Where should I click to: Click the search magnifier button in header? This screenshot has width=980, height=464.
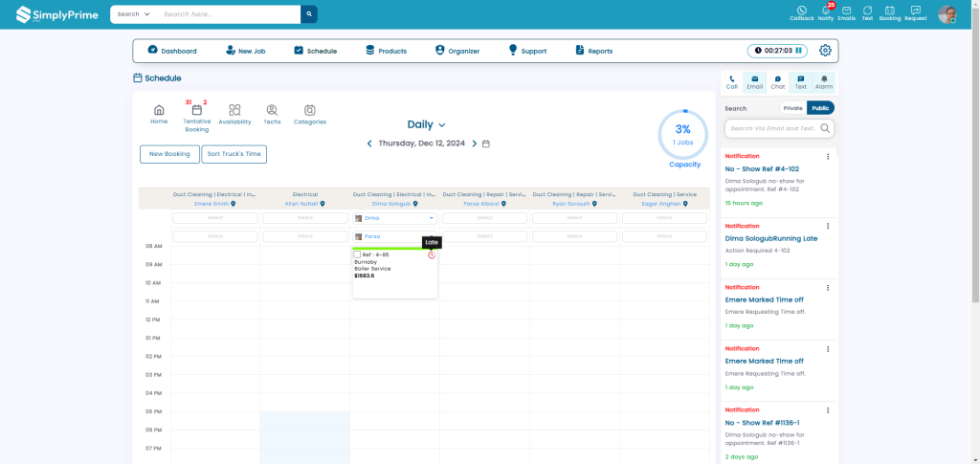tap(309, 14)
